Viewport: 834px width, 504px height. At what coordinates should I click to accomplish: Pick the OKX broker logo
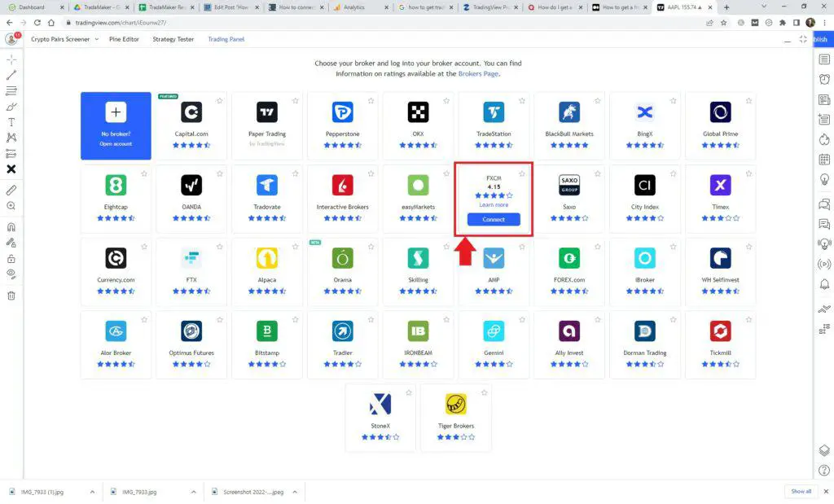[418, 112]
